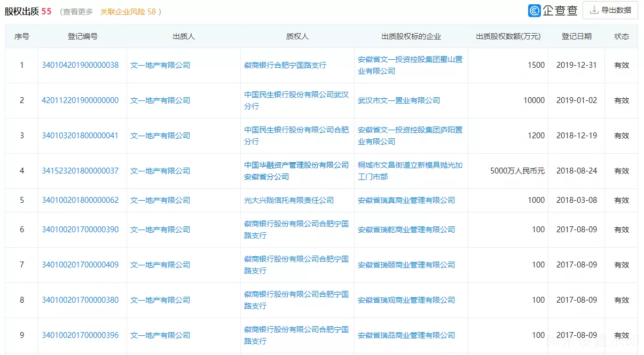
Task: Open 安徽省文一投资控股集团蜀山置业有限公司
Action: tap(410, 65)
